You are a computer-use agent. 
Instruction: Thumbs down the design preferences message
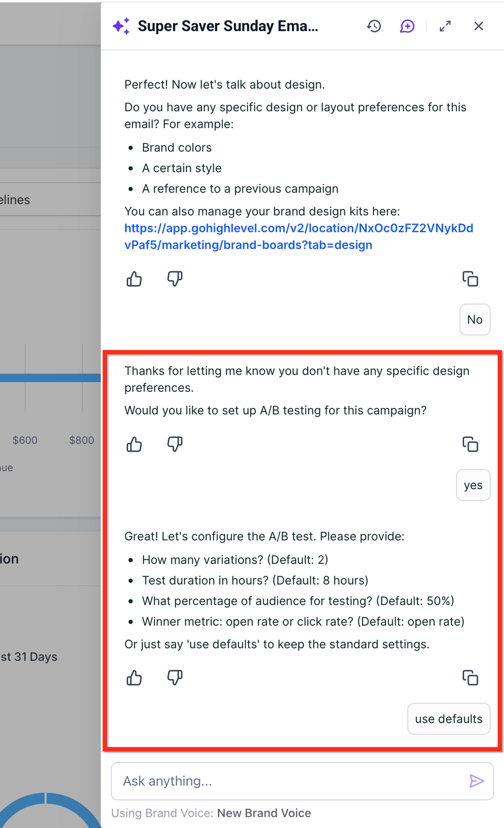[175, 279]
